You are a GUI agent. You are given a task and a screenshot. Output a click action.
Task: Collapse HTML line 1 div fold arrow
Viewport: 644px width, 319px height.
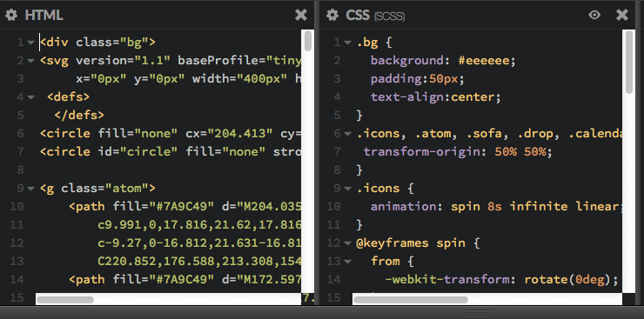tap(30, 43)
